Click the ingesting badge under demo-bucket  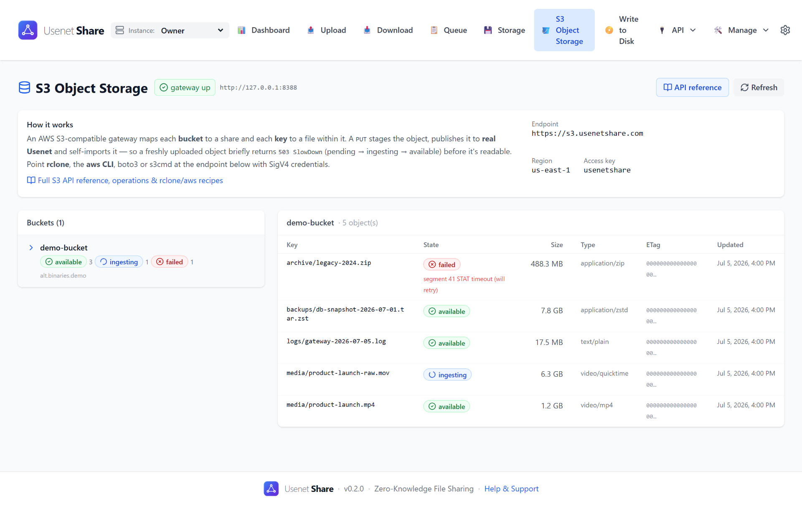point(119,262)
